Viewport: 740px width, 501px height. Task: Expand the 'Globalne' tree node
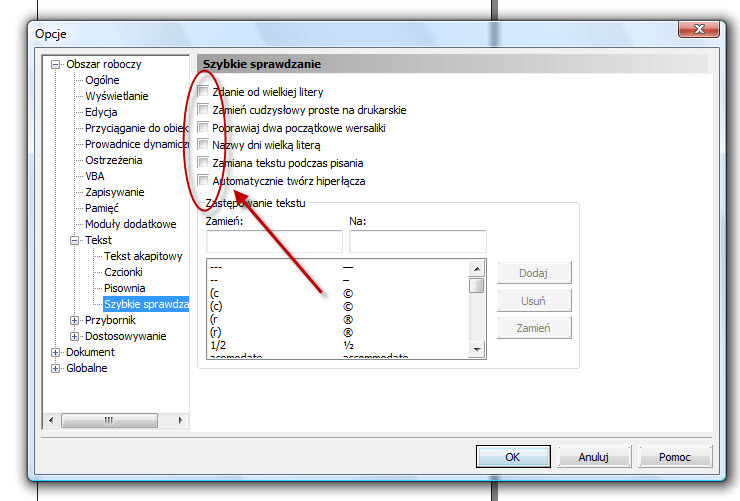(56, 368)
